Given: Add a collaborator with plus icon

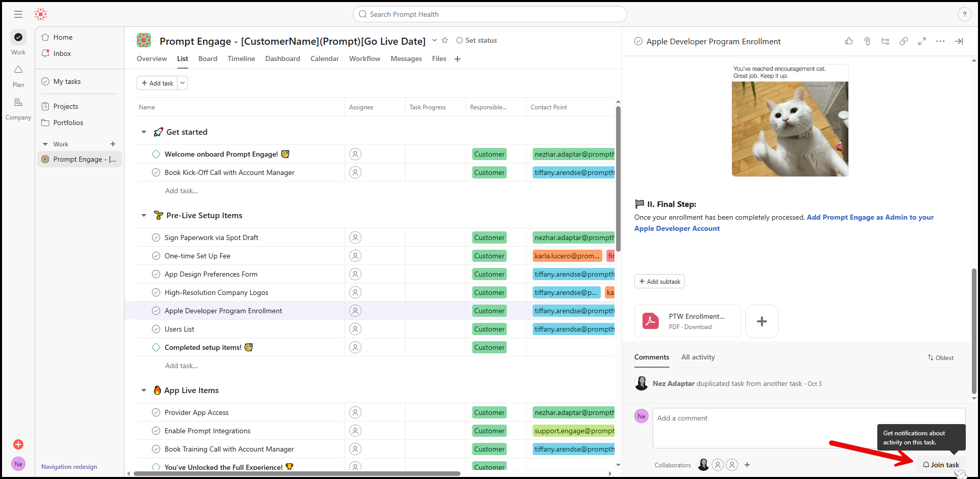Looking at the screenshot, I should pos(747,465).
